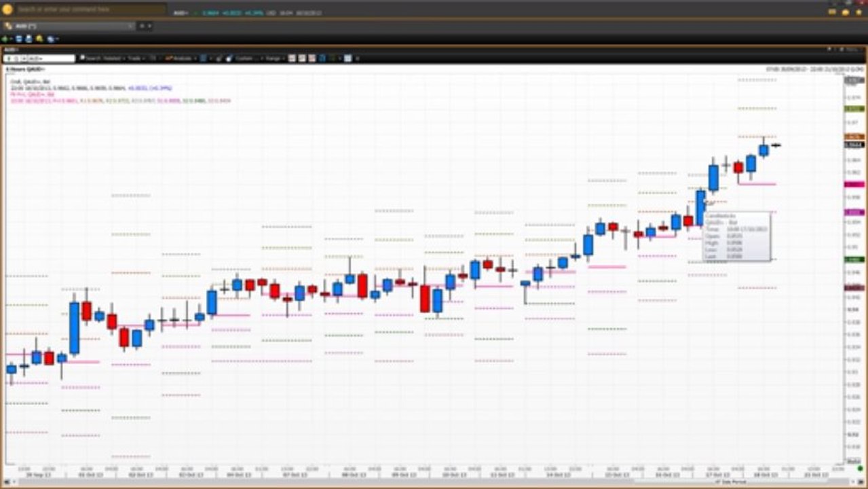
Task: Click the green plus add icon
Action: point(5,39)
